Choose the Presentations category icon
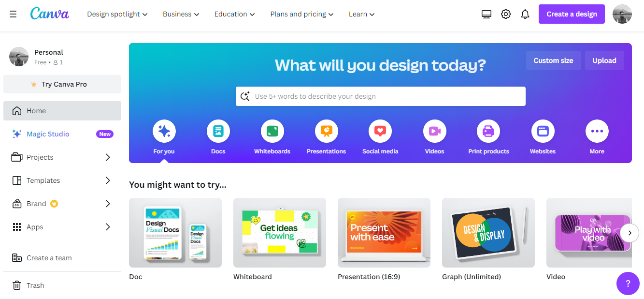This screenshot has width=644, height=299. [x=327, y=131]
